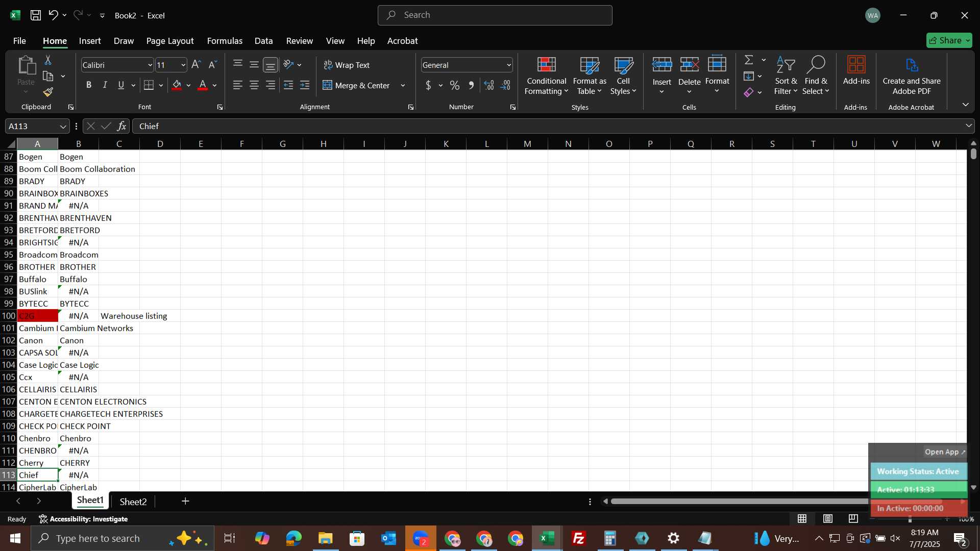Click the Copy icon in Clipboard group

coord(48,77)
